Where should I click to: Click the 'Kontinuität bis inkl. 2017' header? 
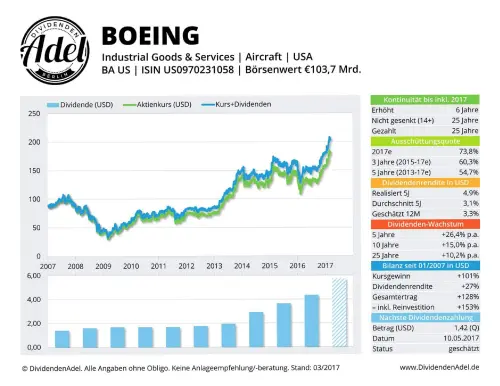(425, 100)
